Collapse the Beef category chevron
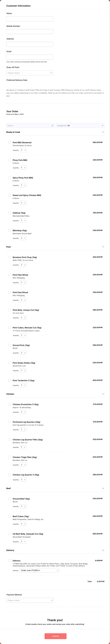The width and height of the screenshot is (110, 644). coord(103,488)
